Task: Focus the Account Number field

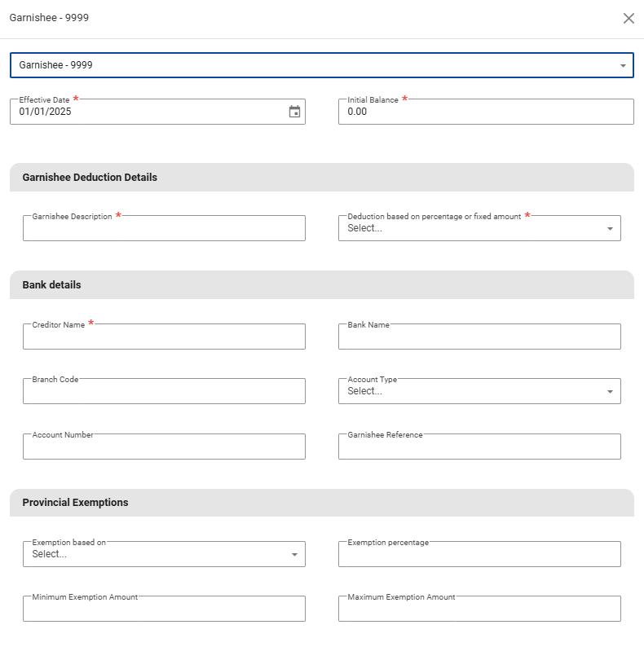Action: tap(164, 447)
